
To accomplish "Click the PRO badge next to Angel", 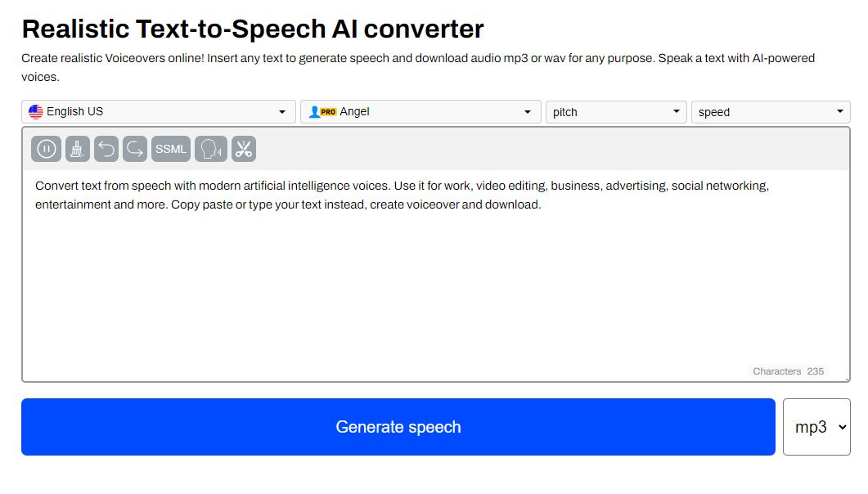I will click(331, 111).
